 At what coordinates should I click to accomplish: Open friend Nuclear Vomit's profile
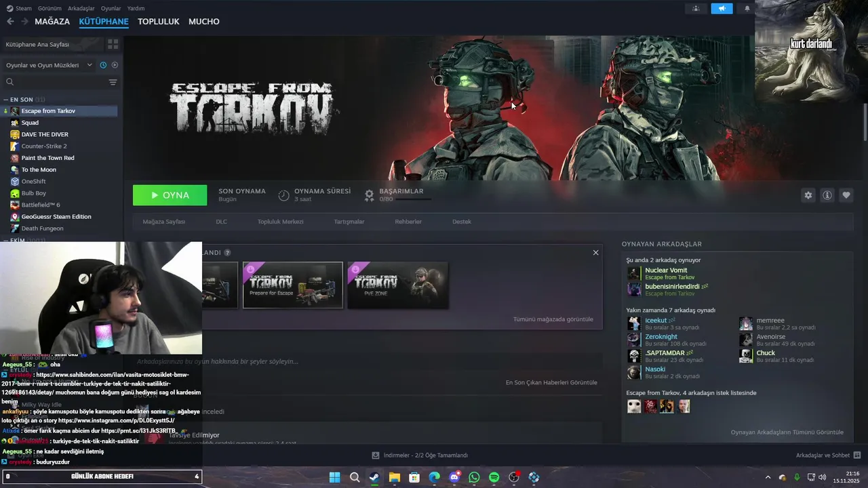coord(666,270)
